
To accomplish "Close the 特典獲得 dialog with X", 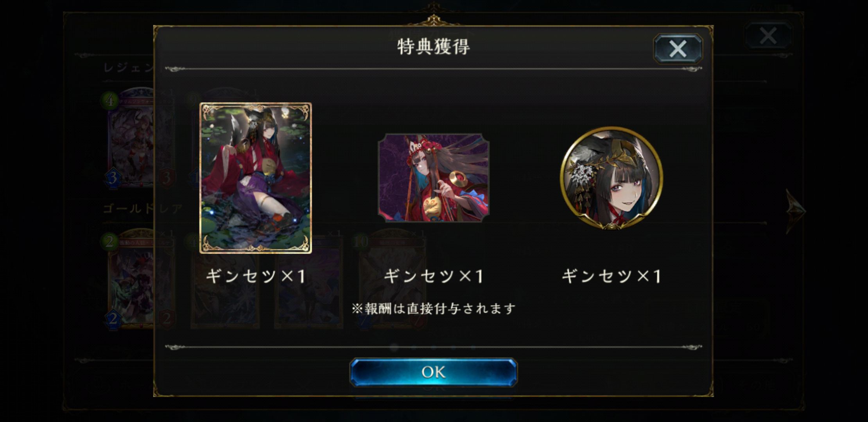I will (x=678, y=49).
